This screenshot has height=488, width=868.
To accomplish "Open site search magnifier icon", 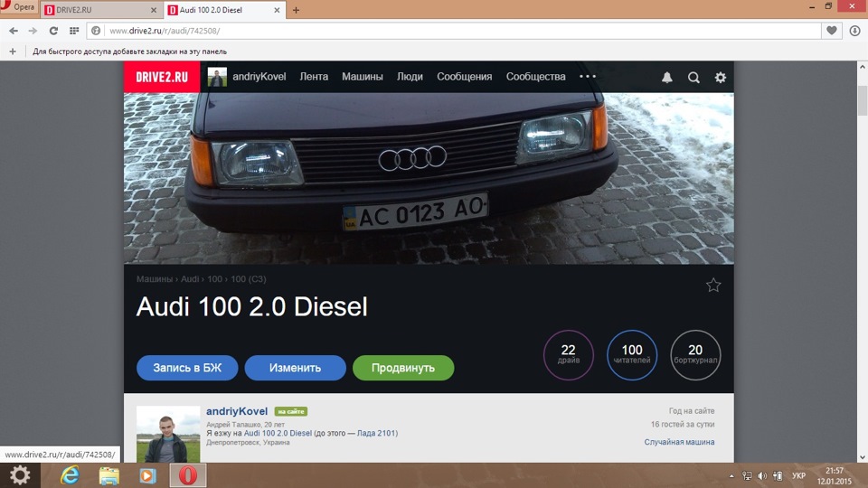I will [693, 78].
